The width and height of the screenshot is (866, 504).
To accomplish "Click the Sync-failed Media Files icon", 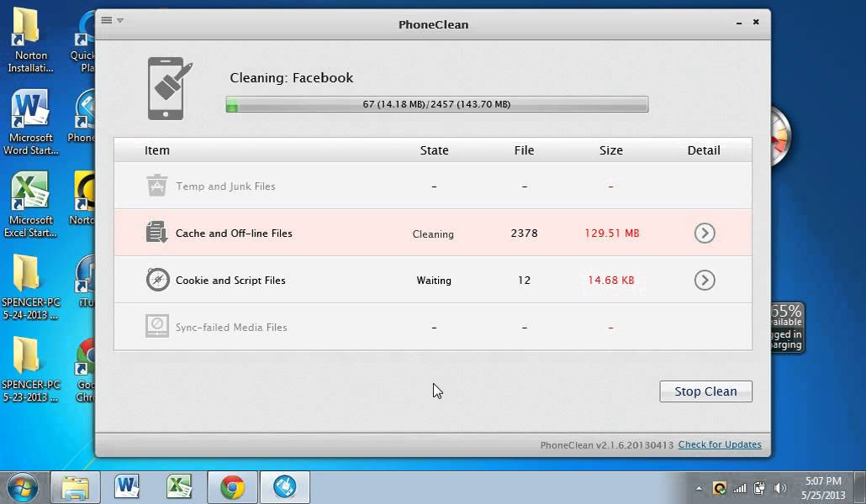I will tap(157, 326).
